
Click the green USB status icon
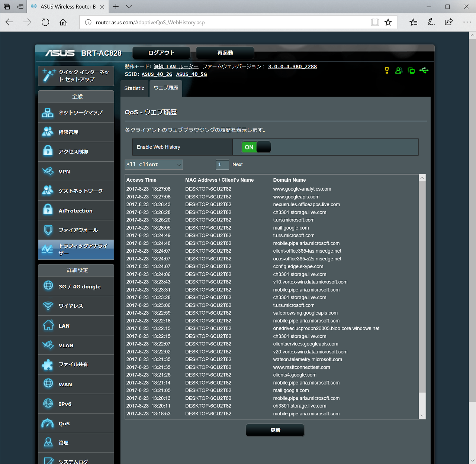[424, 70]
